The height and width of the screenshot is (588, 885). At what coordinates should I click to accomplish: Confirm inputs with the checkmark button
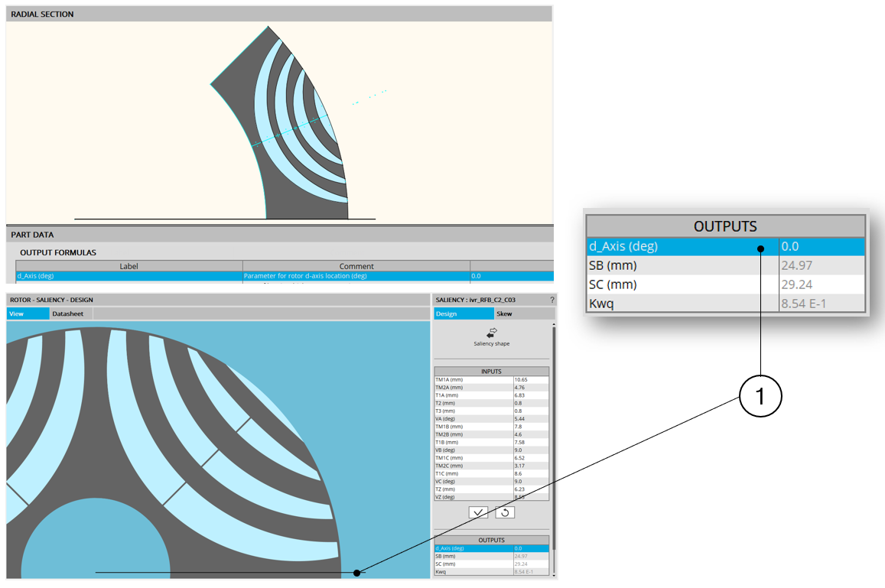(x=480, y=512)
